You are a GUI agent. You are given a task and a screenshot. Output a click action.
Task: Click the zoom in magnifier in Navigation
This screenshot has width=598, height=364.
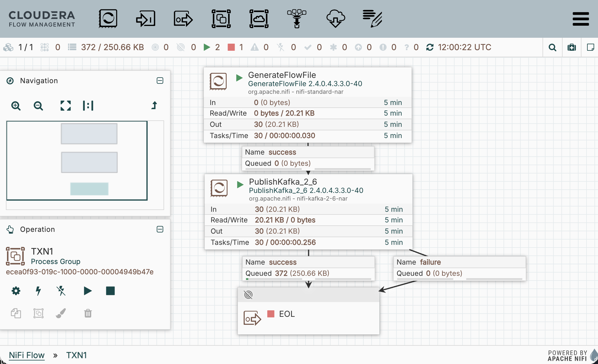[16, 106]
